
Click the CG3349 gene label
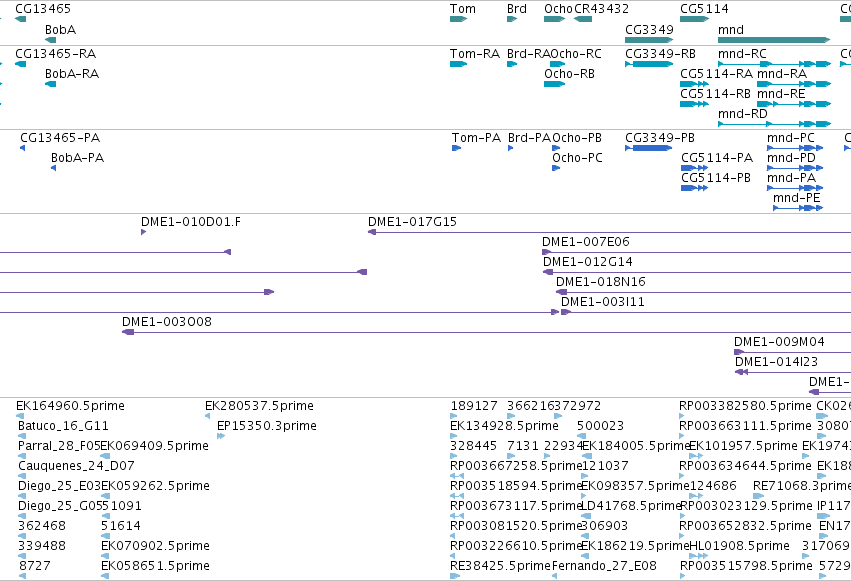pyautogui.click(x=649, y=30)
